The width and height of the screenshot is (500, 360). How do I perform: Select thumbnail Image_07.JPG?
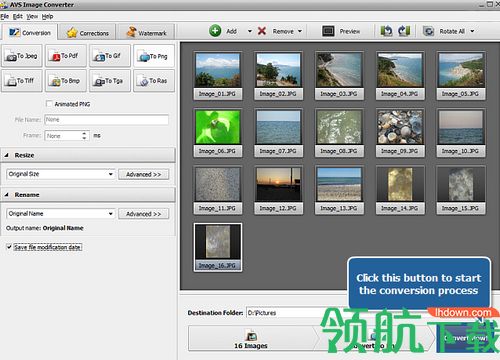click(x=278, y=133)
